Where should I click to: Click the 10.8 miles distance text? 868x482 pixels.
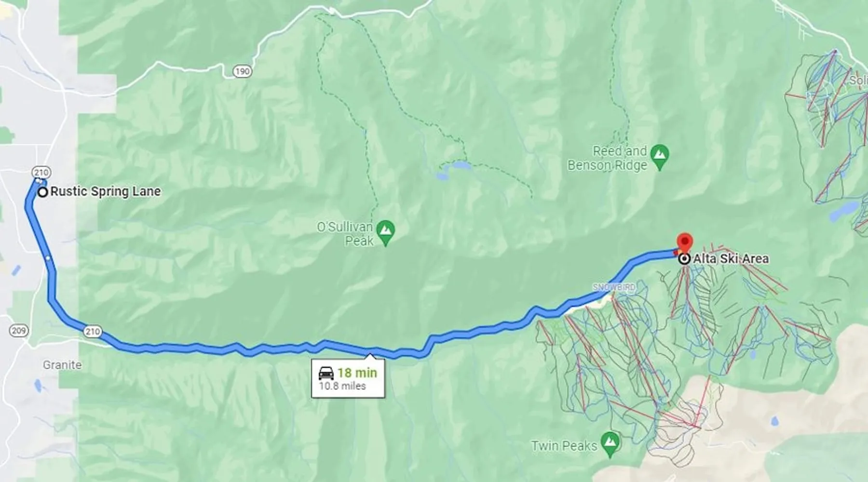point(342,386)
